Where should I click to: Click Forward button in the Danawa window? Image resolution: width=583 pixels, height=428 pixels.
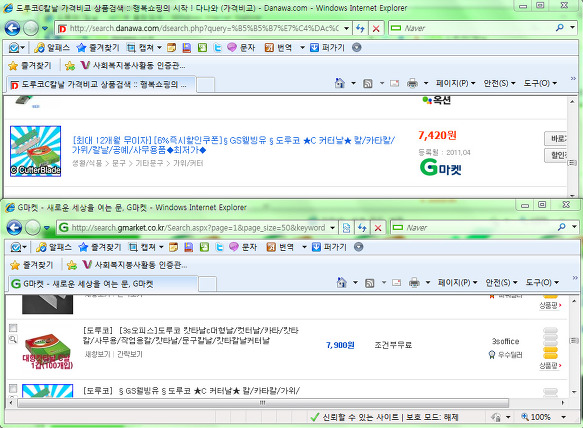pyautogui.click(x=31, y=28)
